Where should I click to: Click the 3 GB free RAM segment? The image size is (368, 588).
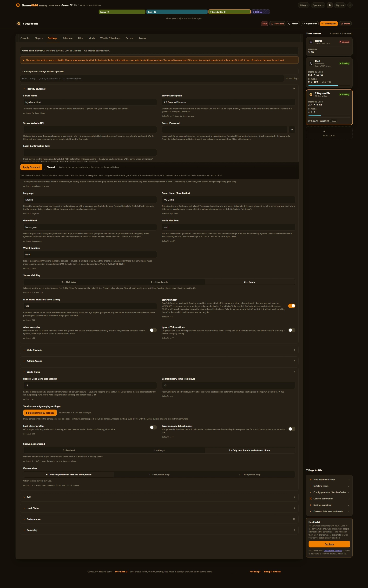click(x=260, y=12)
